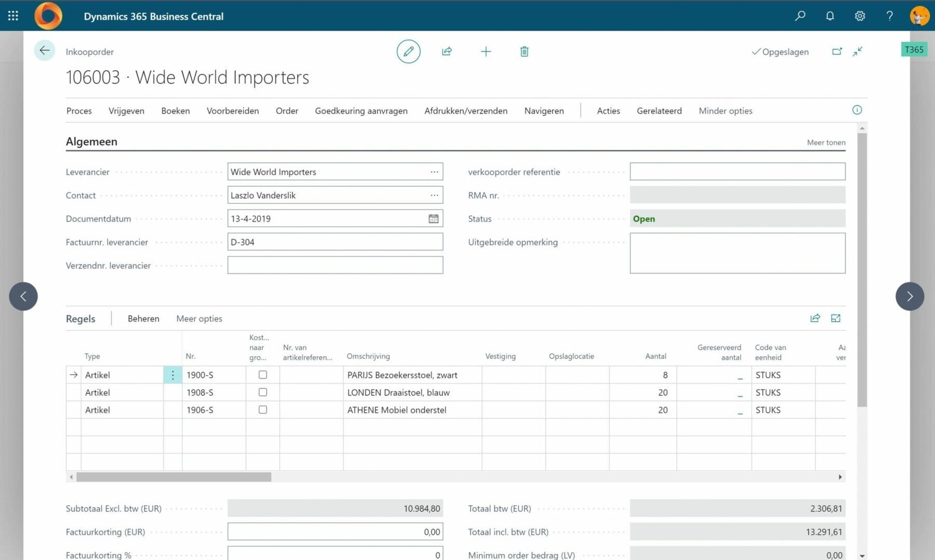Open the Acties menu

608,111
